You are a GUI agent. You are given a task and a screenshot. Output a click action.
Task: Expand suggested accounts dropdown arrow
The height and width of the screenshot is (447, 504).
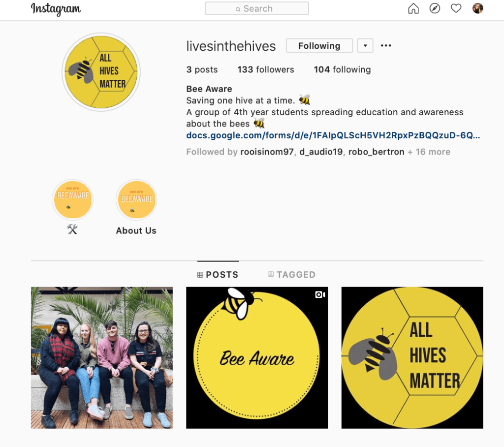(365, 46)
